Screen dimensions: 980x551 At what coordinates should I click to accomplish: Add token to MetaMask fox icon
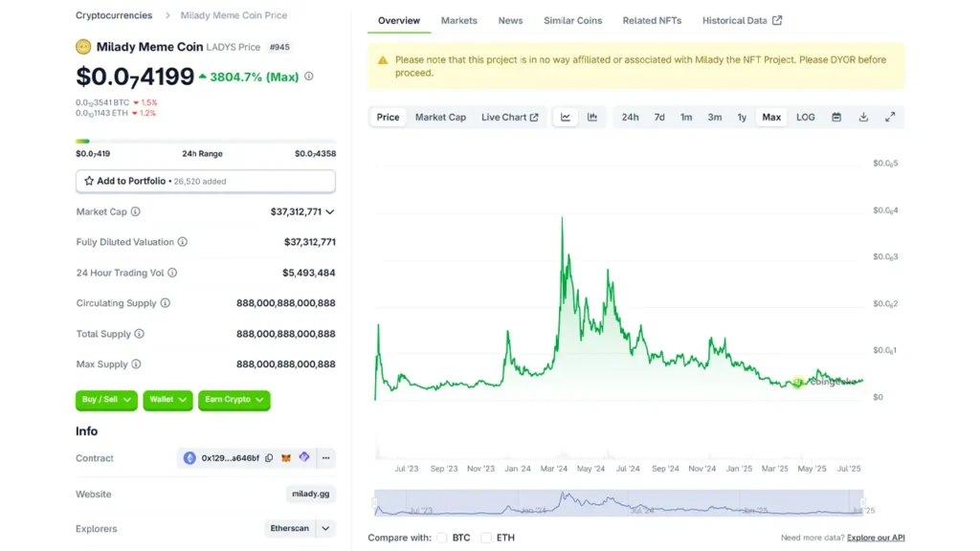pyautogui.click(x=286, y=458)
